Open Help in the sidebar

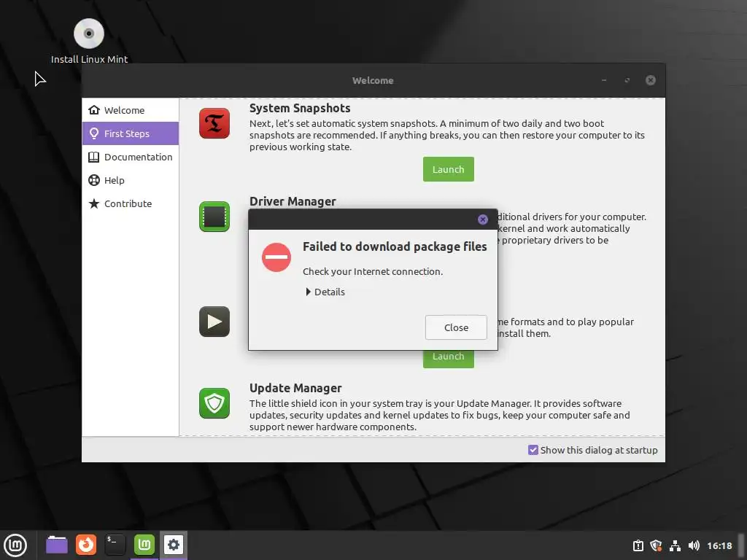pos(131,180)
